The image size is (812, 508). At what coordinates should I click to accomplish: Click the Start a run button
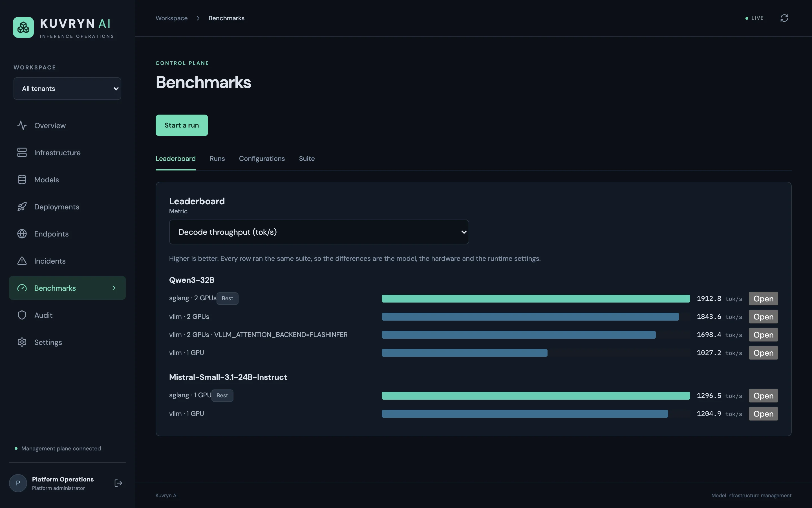pos(182,125)
